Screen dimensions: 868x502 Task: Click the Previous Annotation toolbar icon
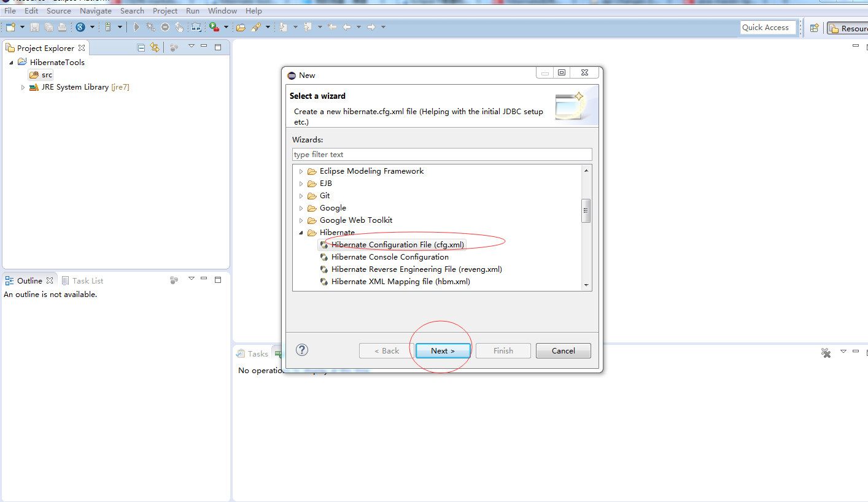click(x=308, y=27)
